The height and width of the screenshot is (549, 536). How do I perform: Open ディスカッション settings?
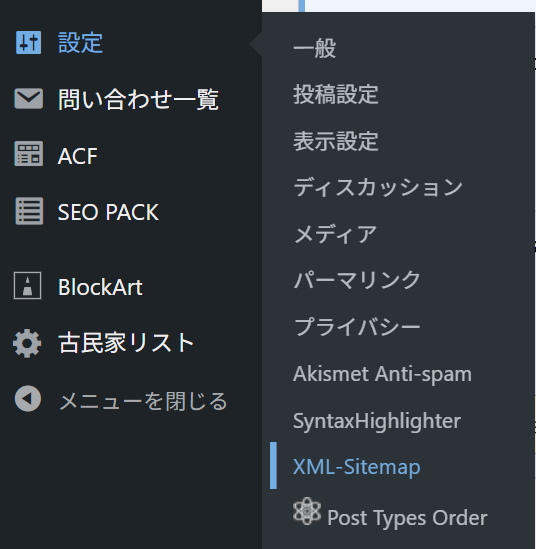(x=378, y=187)
